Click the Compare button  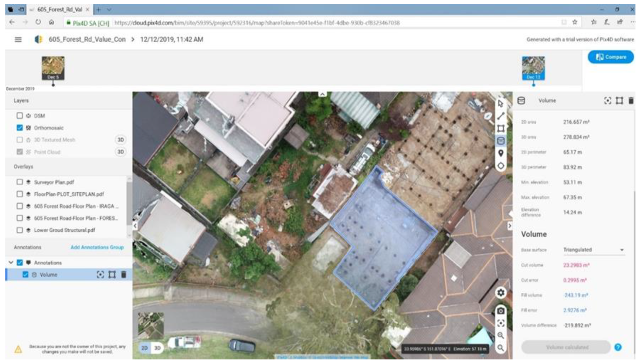610,57
